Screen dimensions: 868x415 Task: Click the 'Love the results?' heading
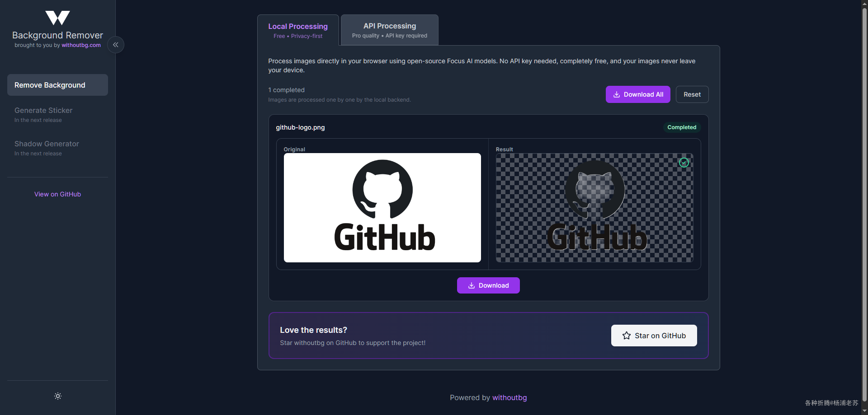pos(313,330)
